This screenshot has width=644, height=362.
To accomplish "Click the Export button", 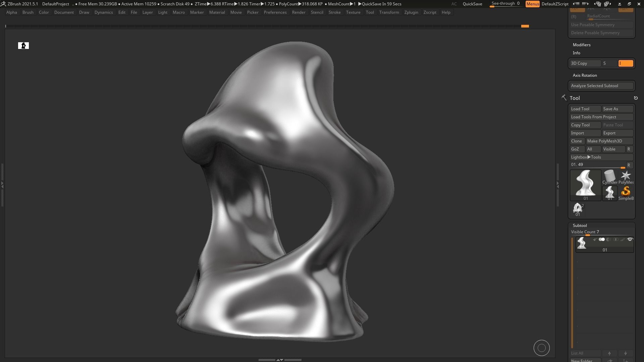I will coord(618,133).
